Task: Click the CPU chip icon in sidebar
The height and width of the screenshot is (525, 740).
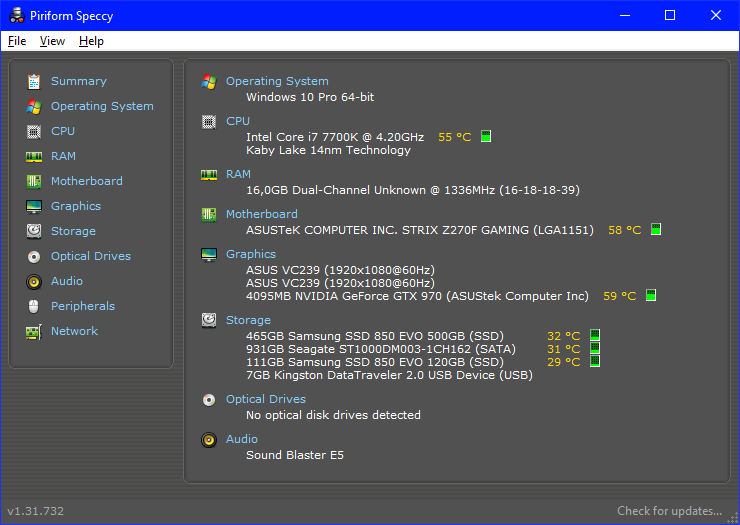Action: point(34,131)
